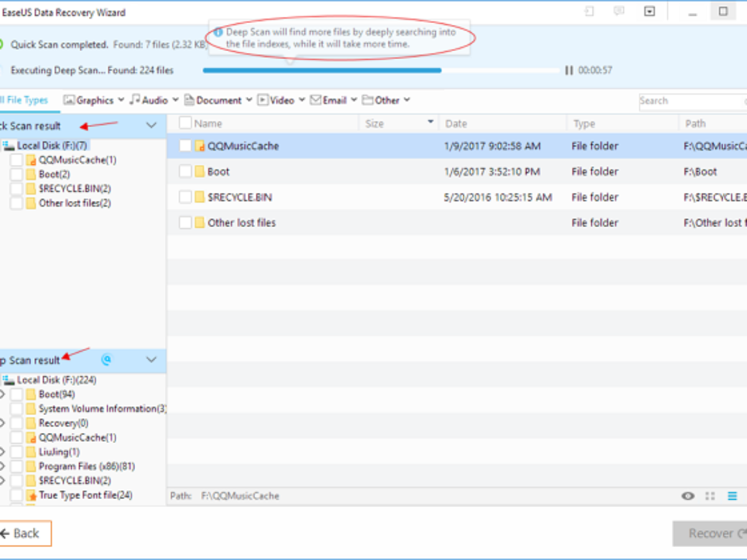Select Other lost files(2) in Quick Scan tree
Screen dimensions: 747x560
pyautogui.click(x=75, y=203)
